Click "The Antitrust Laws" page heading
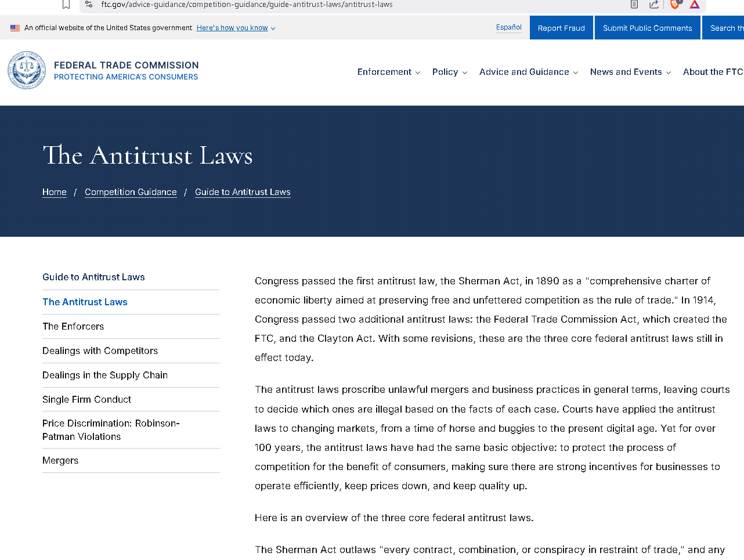This screenshot has height=560, width=744. (x=147, y=155)
